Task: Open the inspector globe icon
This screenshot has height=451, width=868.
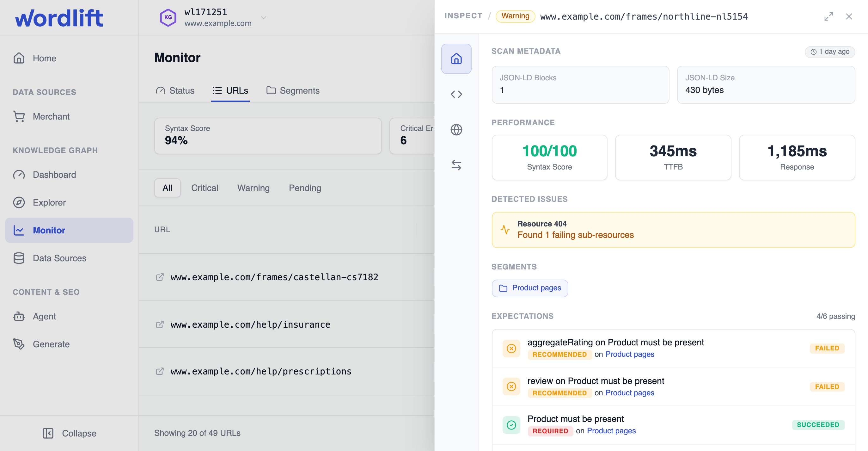Action: (456, 129)
